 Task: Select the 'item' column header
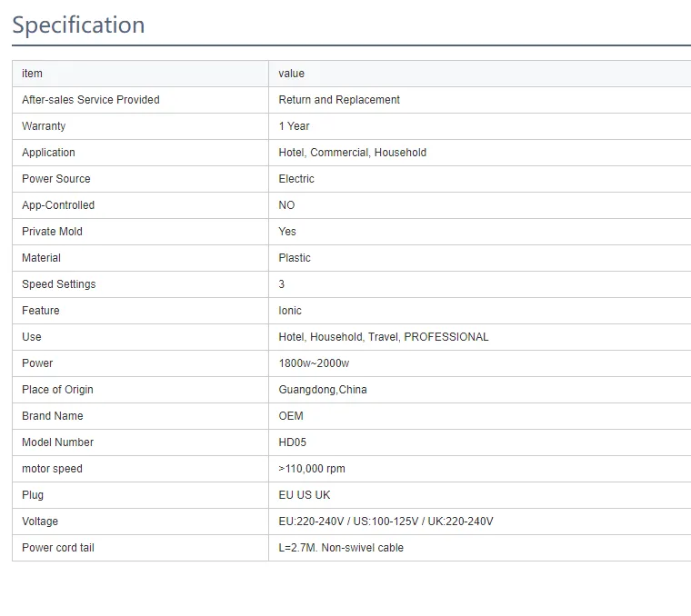pyautogui.click(x=32, y=73)
